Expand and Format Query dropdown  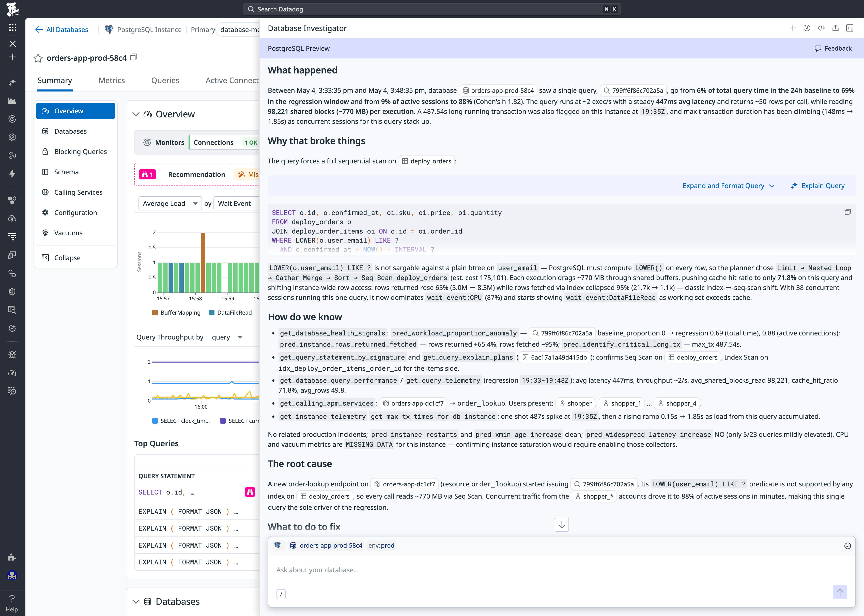tap(728, 186)
